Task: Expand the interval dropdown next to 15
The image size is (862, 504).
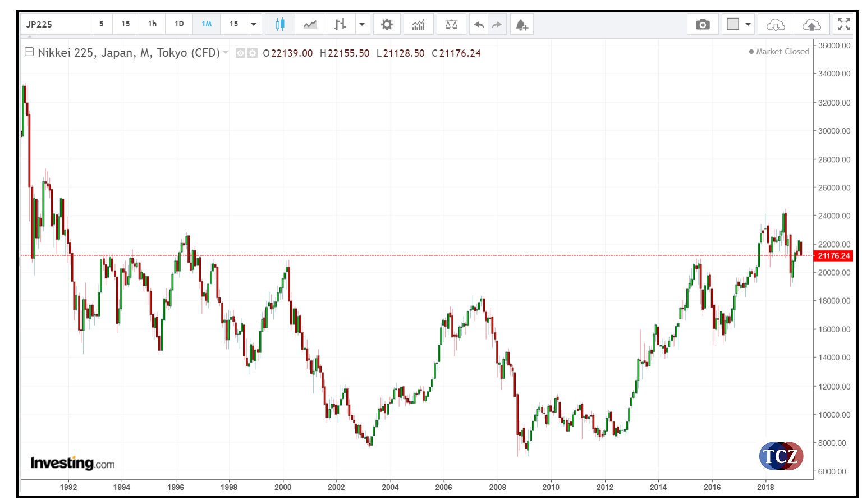Action: click(x=253, y=24)
